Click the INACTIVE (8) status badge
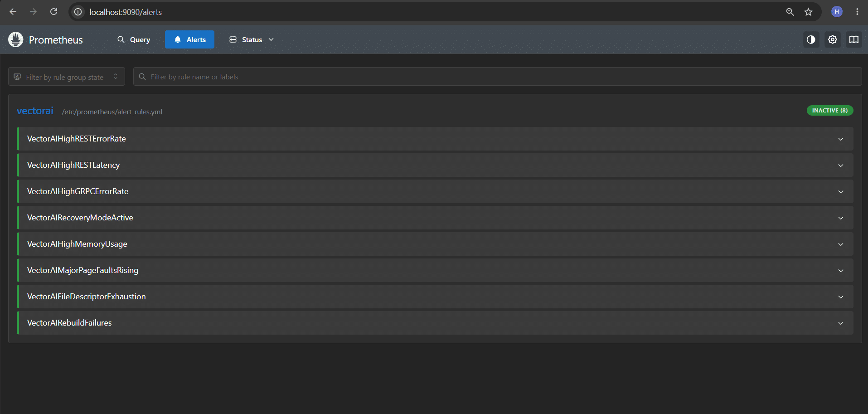 point(830,111)
